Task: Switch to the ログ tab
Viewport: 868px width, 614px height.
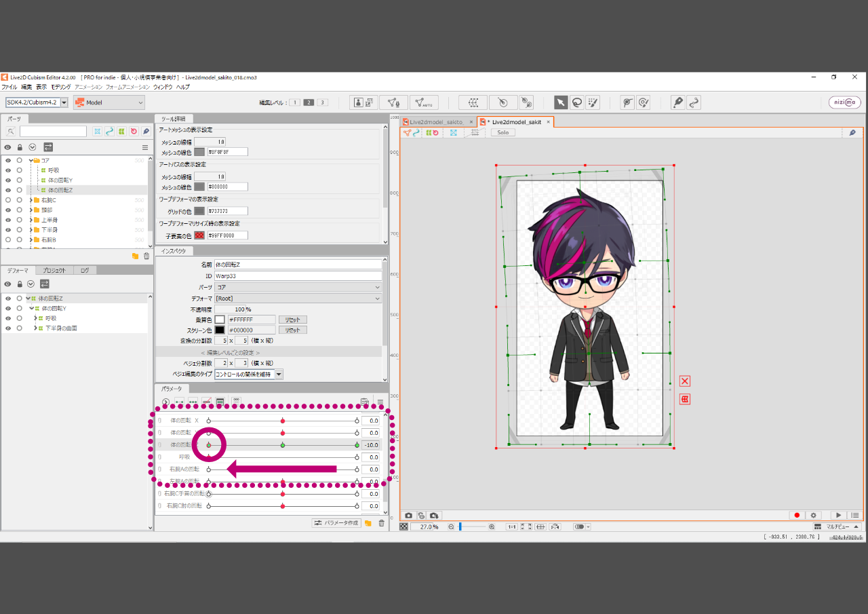Action: click(x=84, y=270)
